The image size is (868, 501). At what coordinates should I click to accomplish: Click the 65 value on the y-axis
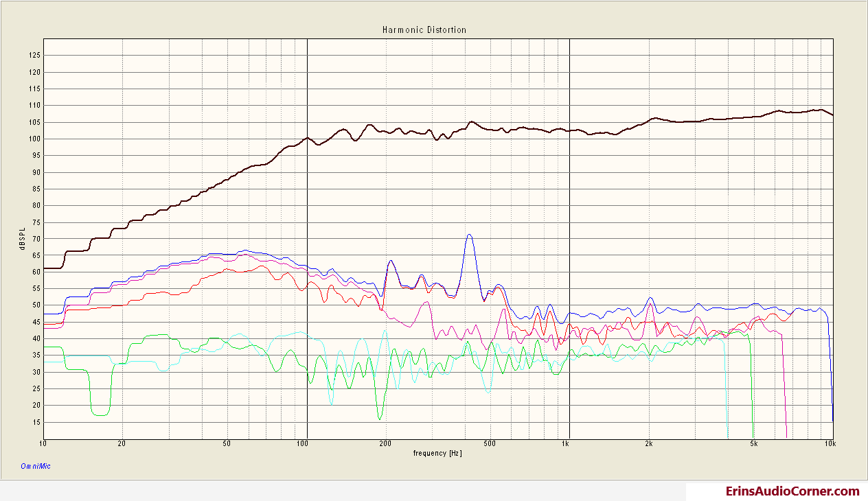pyautogui.click(x=37, y=255)
